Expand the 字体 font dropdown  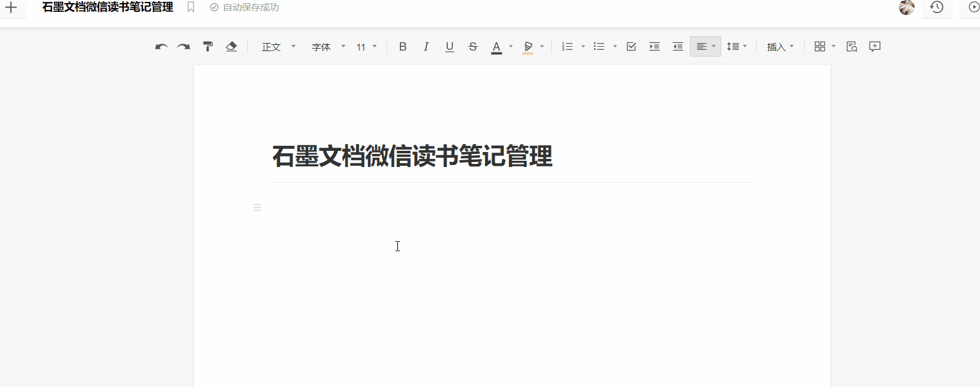click(328, 47)
